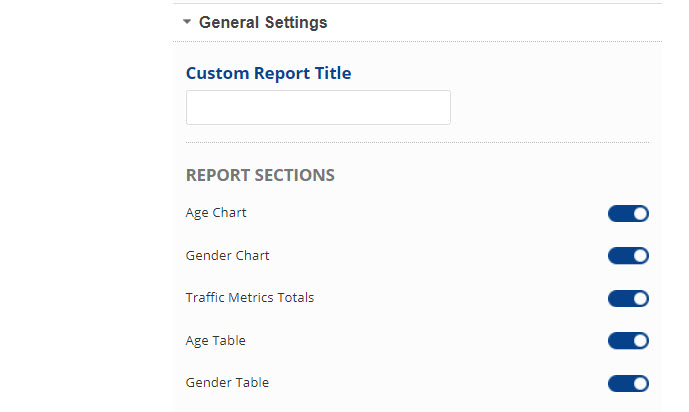Select the Gender Chart label
The height and width of the screenshot is (412, 689).
227,256
